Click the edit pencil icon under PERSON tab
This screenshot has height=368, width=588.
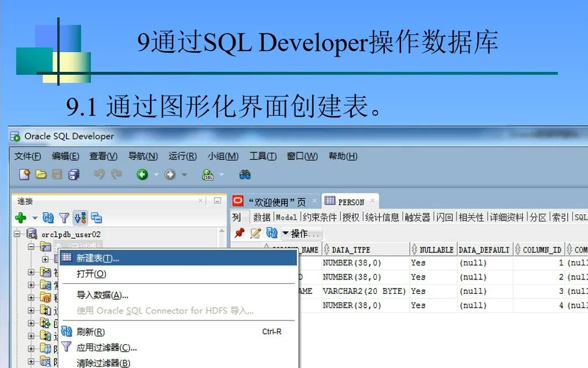tap(254, 233)
